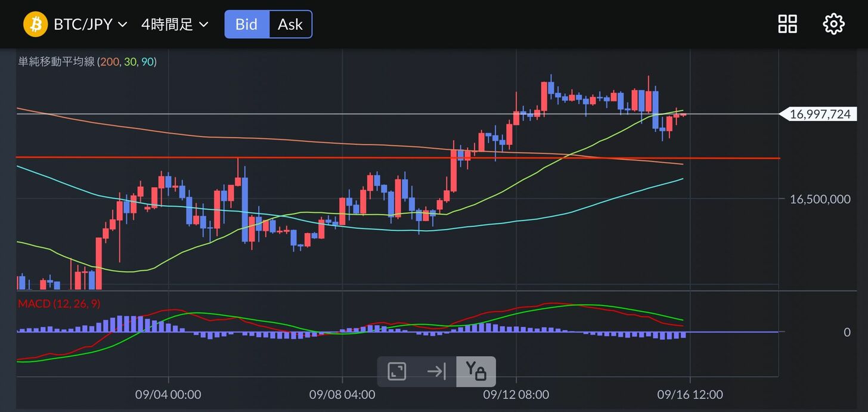Click the orange 200 period value
This screenshot has width=868, height=412.
coord(109,62)
